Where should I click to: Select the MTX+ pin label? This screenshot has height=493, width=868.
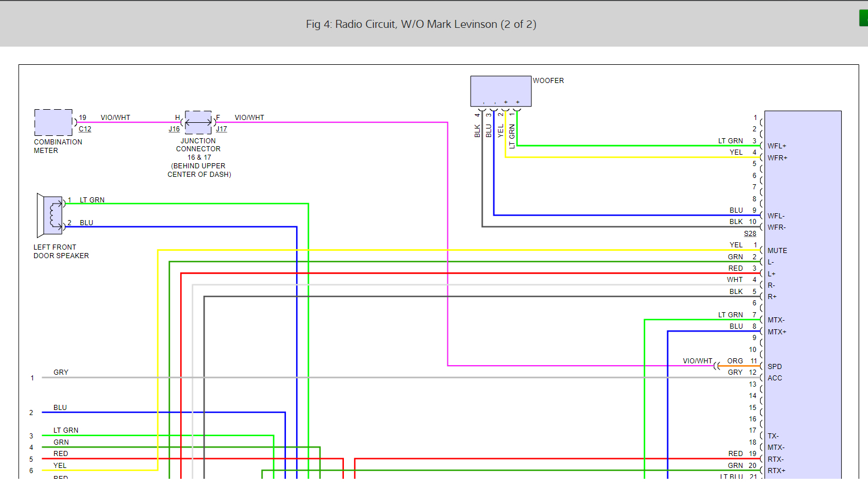pos(776,332)
